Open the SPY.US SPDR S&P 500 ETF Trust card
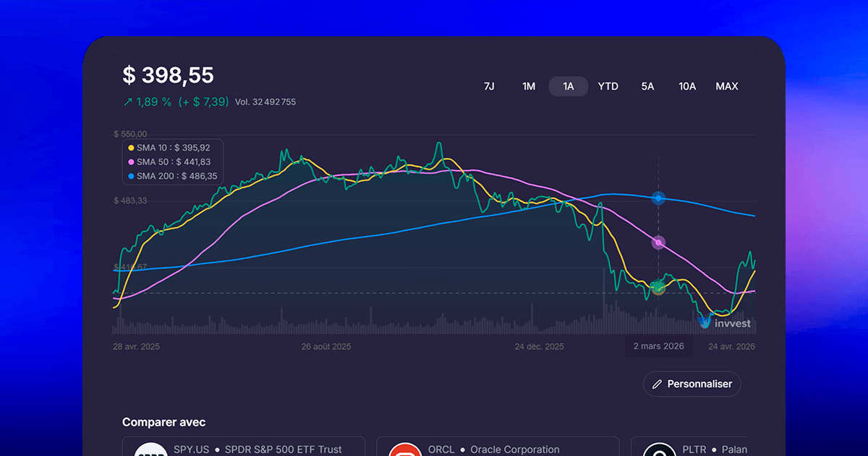 coord(244,447)
